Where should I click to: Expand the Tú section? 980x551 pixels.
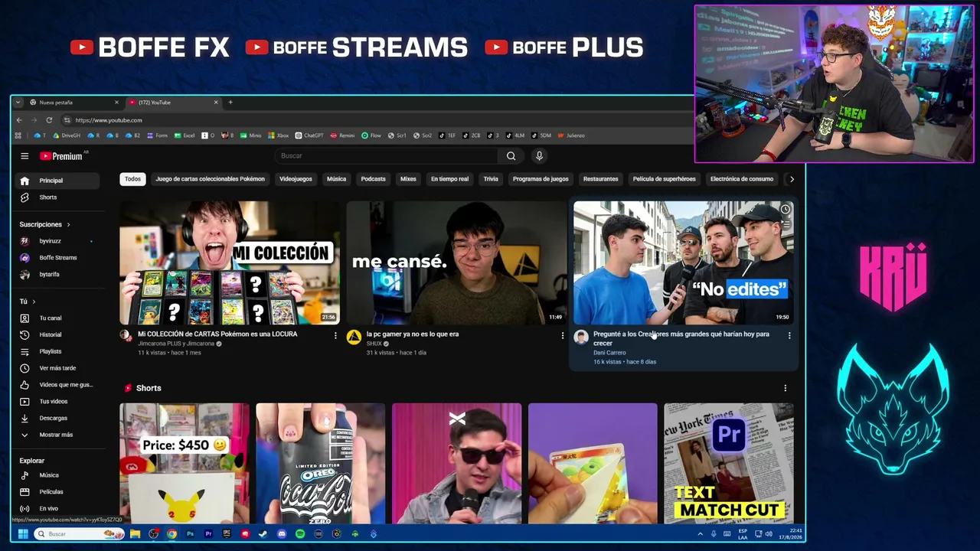click(x=28, y=302)
